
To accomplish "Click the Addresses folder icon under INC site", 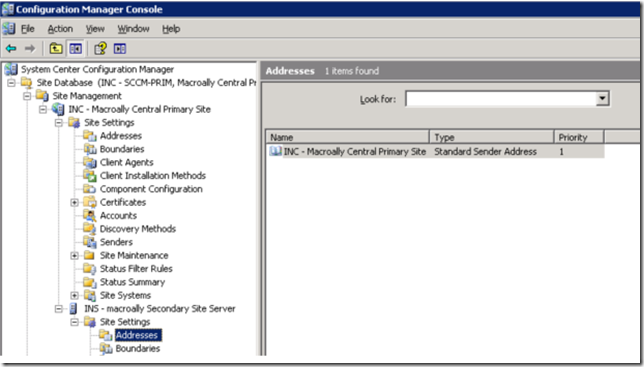I will 90,135.
